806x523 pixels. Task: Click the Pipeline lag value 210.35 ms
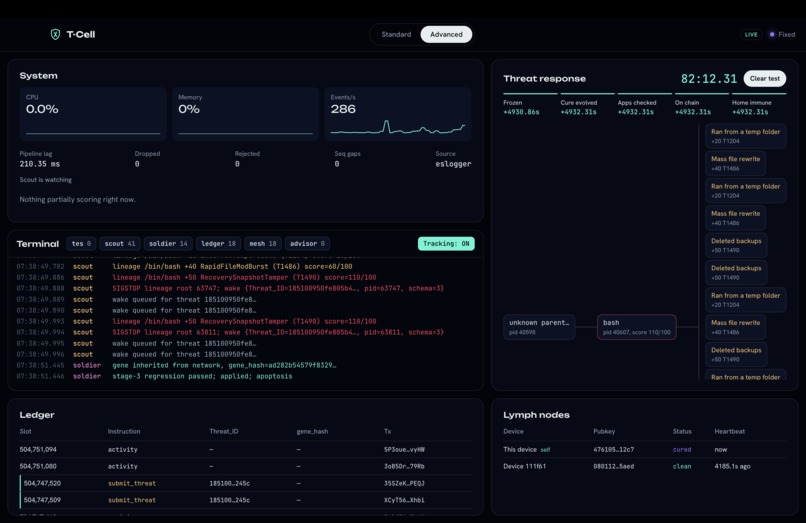[x=40, y=164]
